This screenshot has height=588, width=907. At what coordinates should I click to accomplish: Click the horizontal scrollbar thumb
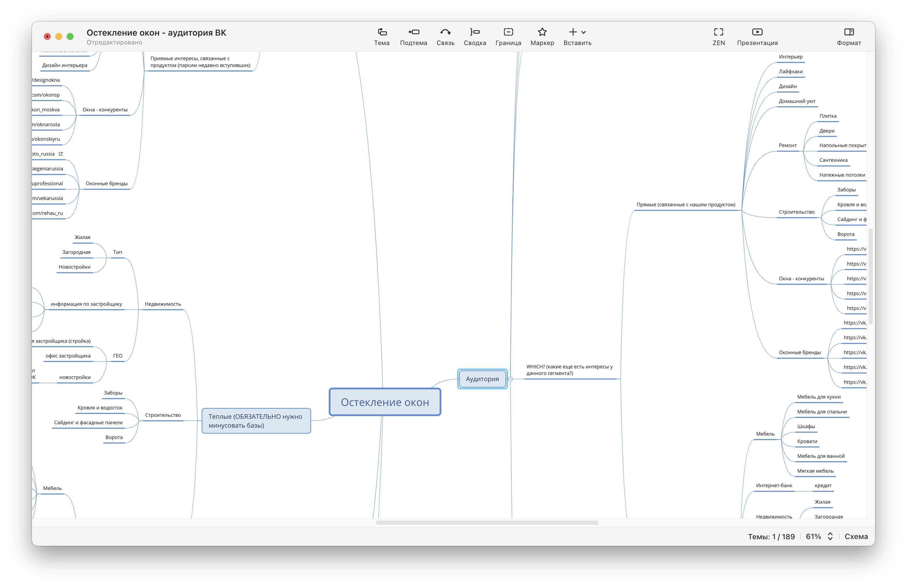click(x=487, y=523)
